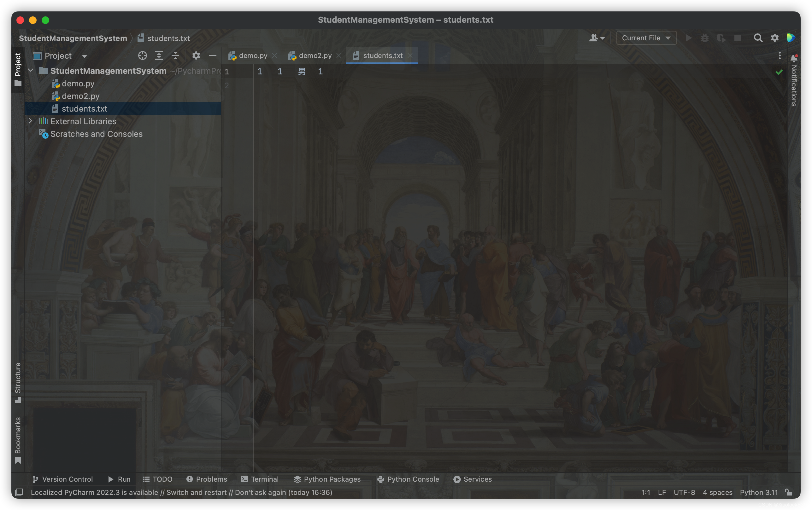Close the demo.py tab

[274, 55]
